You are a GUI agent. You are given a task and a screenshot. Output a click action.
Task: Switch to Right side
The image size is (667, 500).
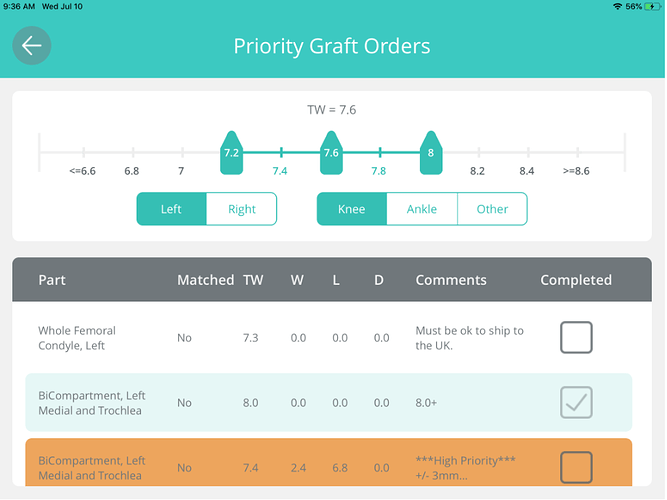click(242, 209)
